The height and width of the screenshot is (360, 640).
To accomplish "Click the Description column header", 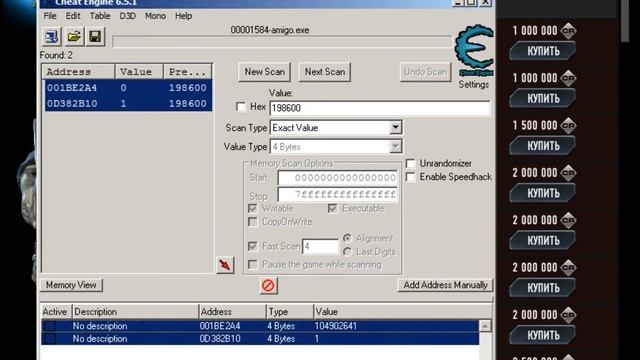I will click(x=136, y=312).
